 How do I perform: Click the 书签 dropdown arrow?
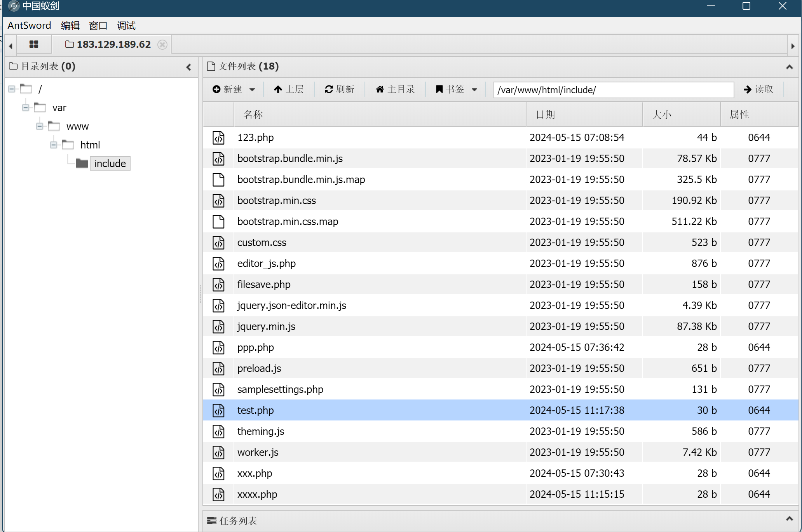(x=478, y=89)
